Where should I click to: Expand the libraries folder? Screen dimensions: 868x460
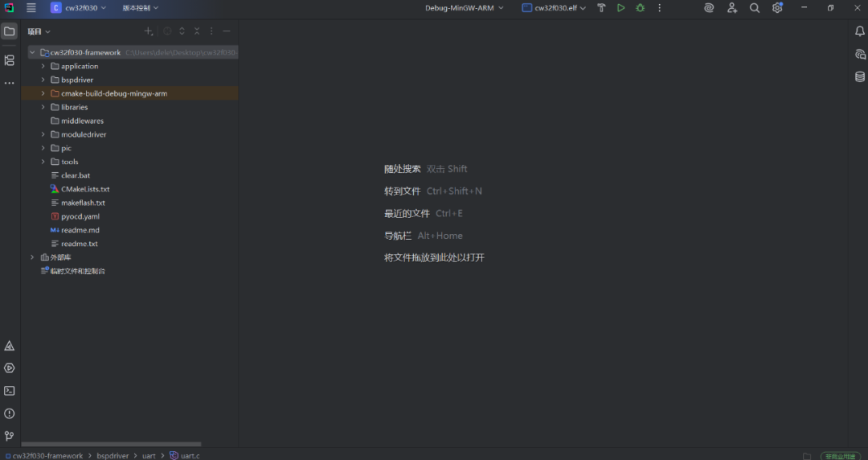pyautogui.click(x=43, y=107)
